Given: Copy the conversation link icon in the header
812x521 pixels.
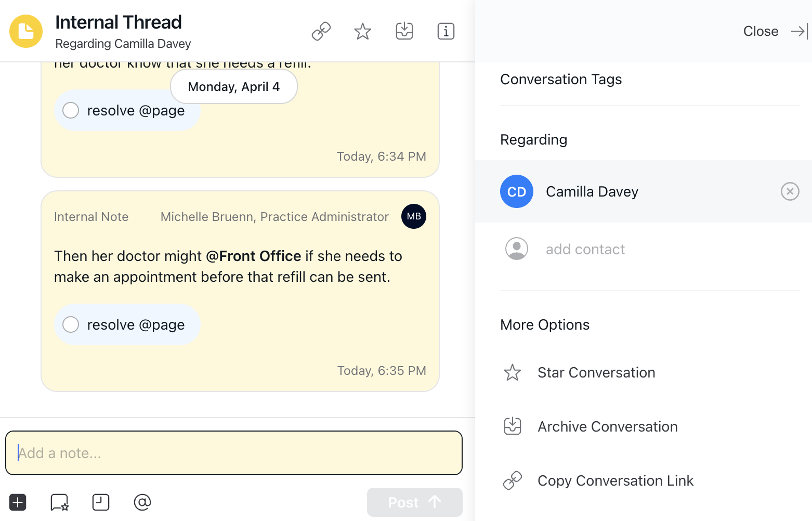Looking at the screenshot, I should coord(321,31).
